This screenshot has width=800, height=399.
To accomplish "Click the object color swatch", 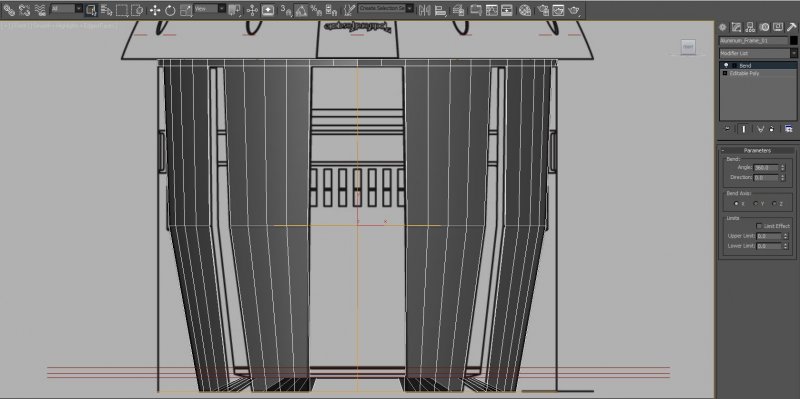I will 793,40.
